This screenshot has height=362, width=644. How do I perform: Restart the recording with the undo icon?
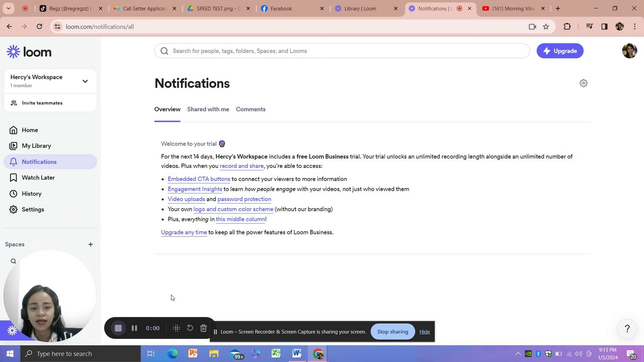pos(190,328)
